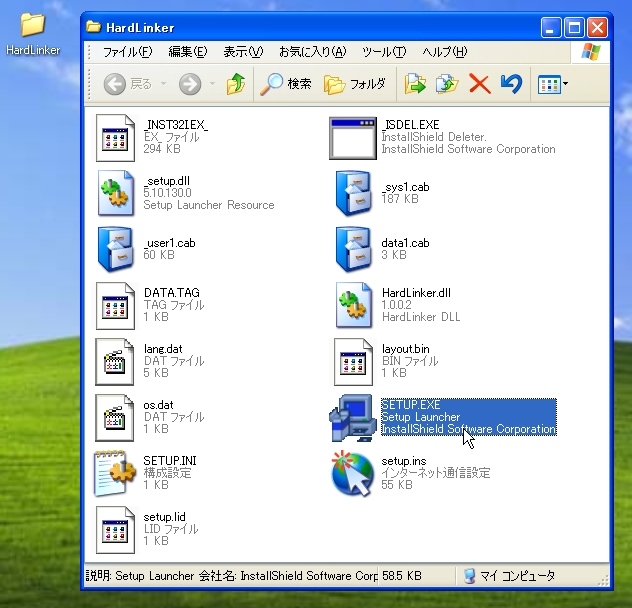
Task: Click the layout.bin file name
Action: (x=405, y=349)
